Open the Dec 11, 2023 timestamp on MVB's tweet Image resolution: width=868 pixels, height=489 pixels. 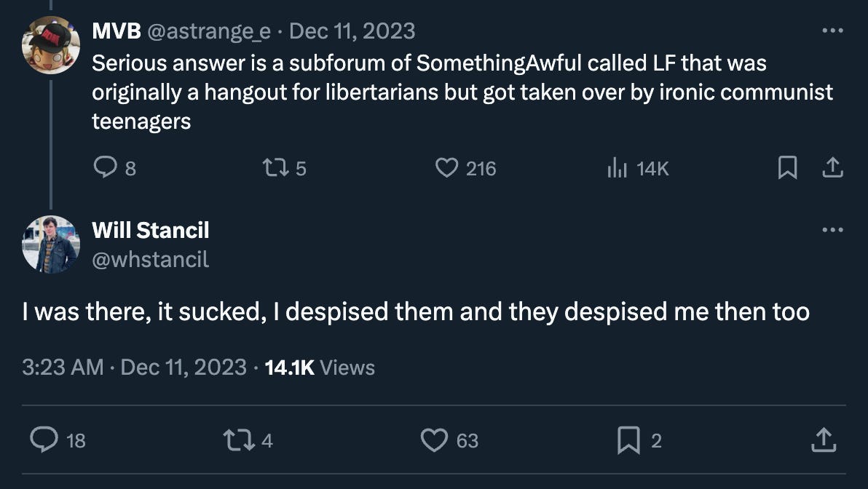click(x=352, y=31)
